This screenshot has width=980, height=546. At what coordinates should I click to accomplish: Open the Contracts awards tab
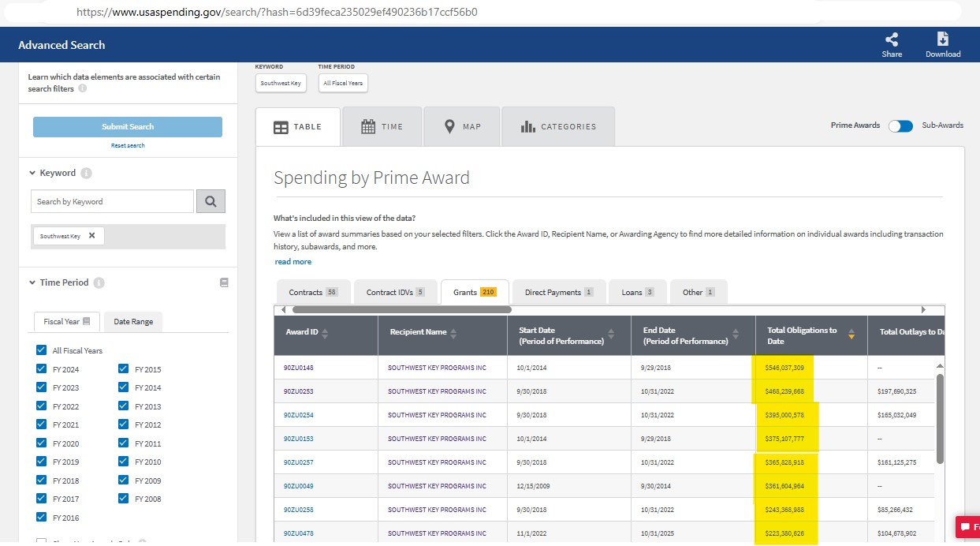313,292
